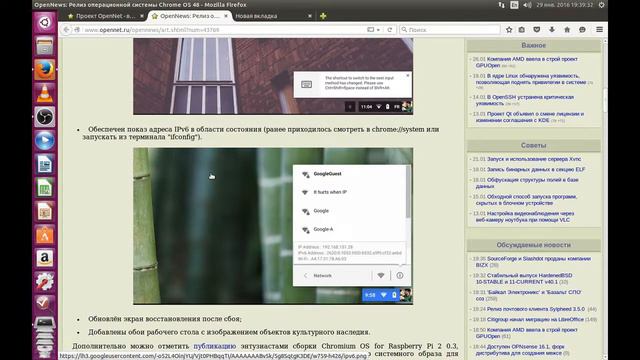
Task: Launch VLC media player from the launcher
Action: (x=44, y=93)
